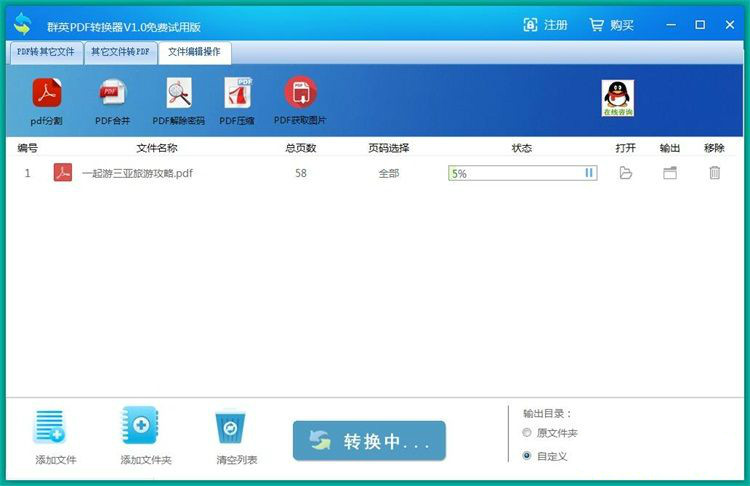Switch to the 其它文件转PDF tab

coord(121,52)
